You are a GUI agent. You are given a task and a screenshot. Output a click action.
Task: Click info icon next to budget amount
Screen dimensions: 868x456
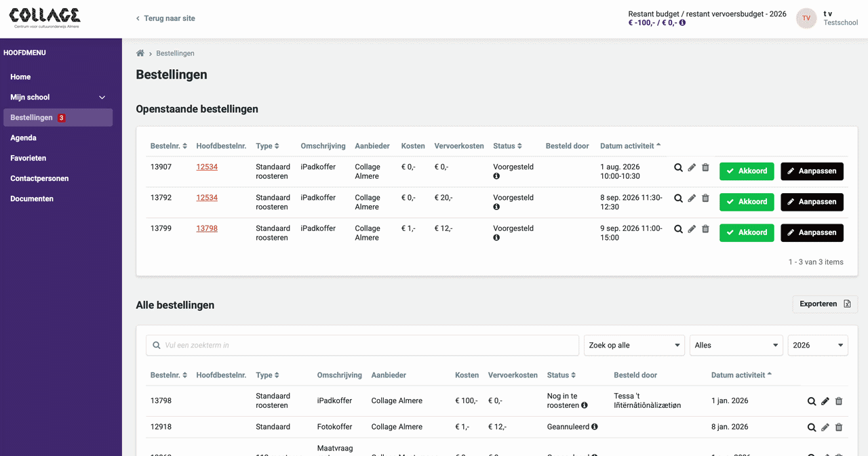click(682, 22)
